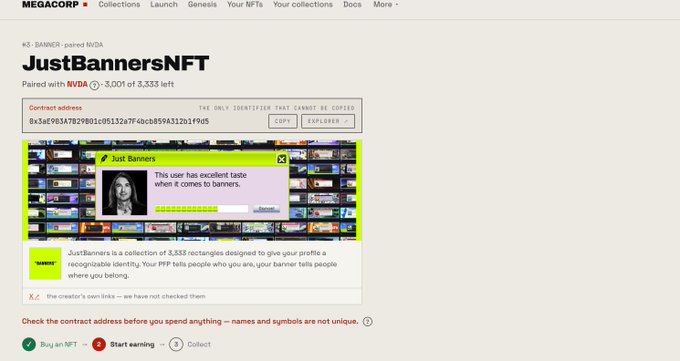Open the help icon next to NVDA

click(x=94, y=85)
